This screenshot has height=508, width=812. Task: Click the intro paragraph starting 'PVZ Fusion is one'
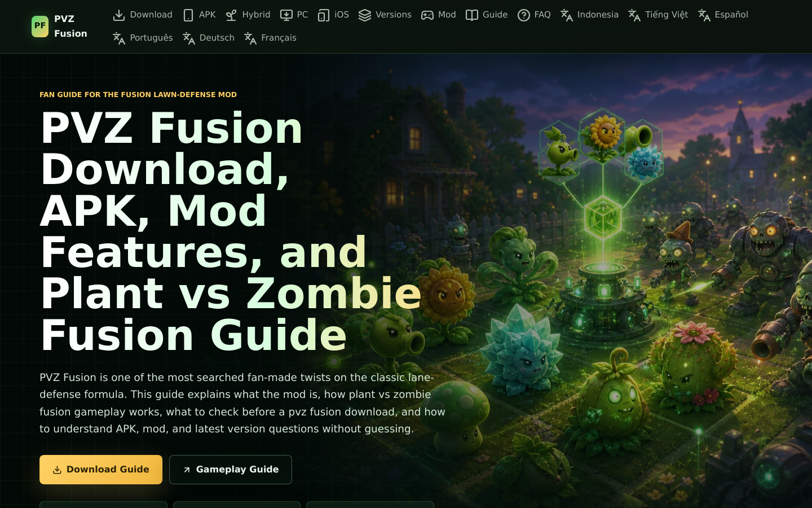pyautogui.click(x=242, y=403)
